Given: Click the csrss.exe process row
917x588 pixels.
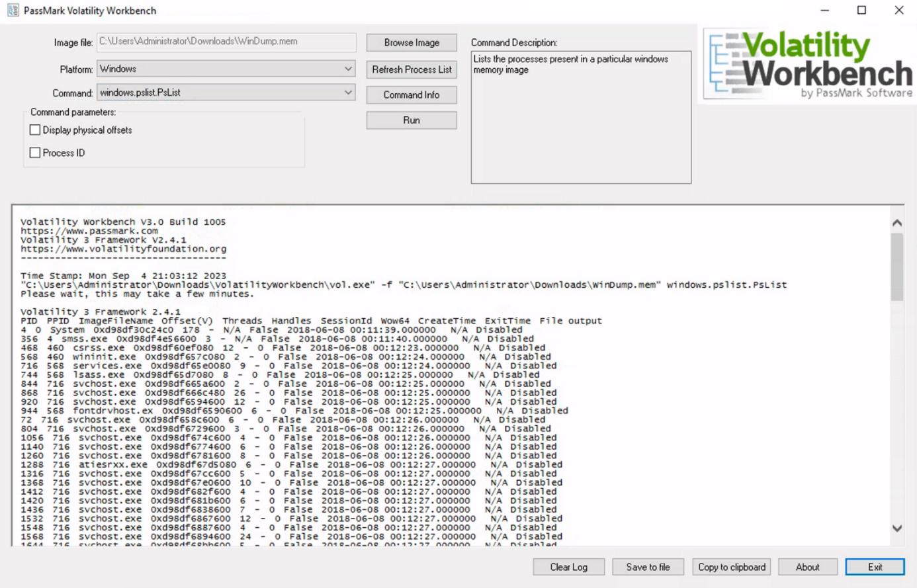Looking at the screenshot, I should tap(283, 348).
